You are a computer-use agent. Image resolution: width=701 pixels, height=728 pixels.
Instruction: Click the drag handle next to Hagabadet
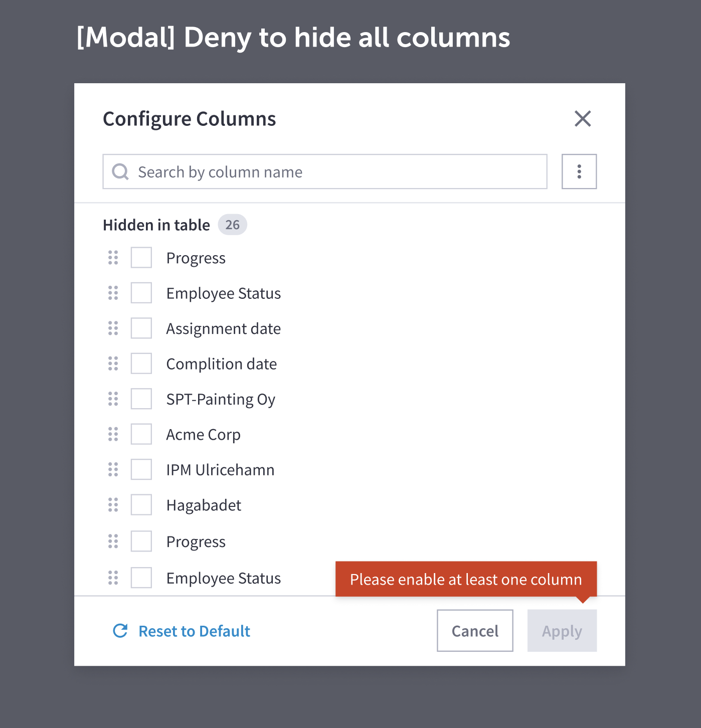point(112,504)
